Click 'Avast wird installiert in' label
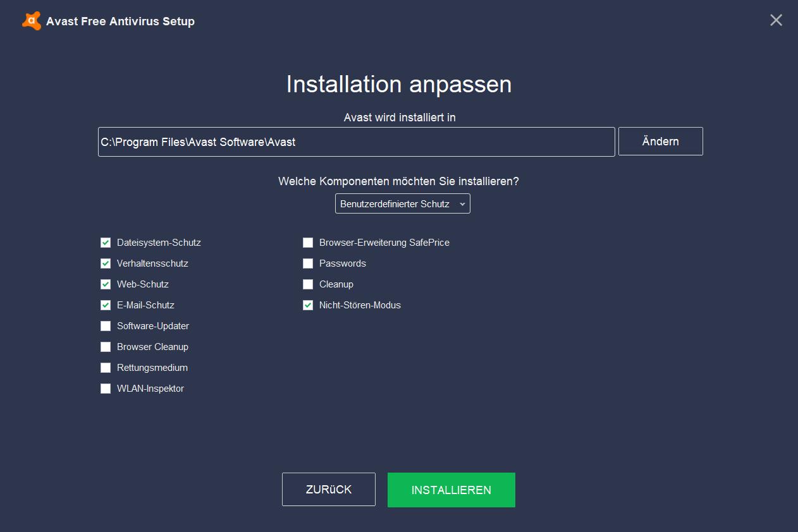798x532 pixels. point(400,118)
